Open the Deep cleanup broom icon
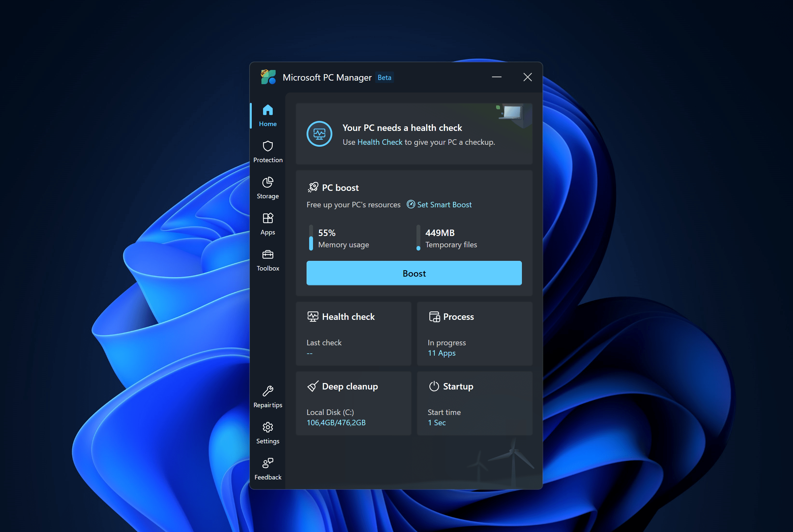The image size is (793, 532). tap(313, 386)
